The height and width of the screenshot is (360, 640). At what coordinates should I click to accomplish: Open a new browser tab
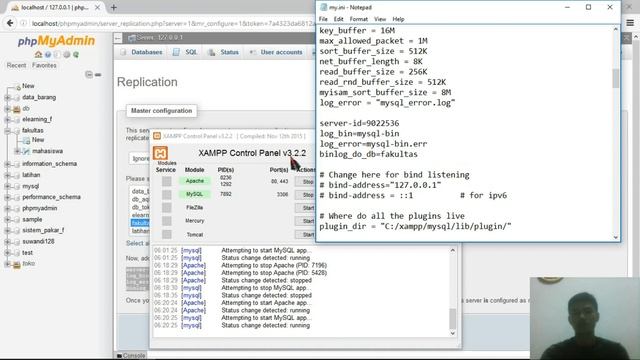point(113,7)
